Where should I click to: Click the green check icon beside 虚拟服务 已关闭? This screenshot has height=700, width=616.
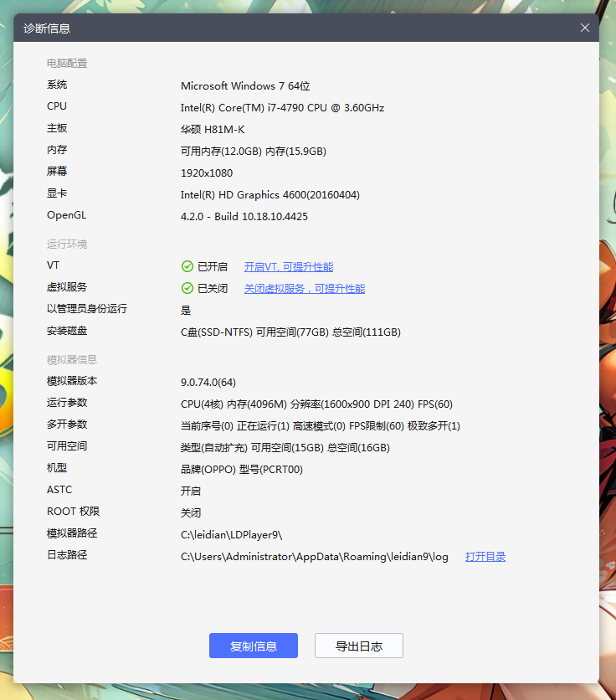[187, 289]
